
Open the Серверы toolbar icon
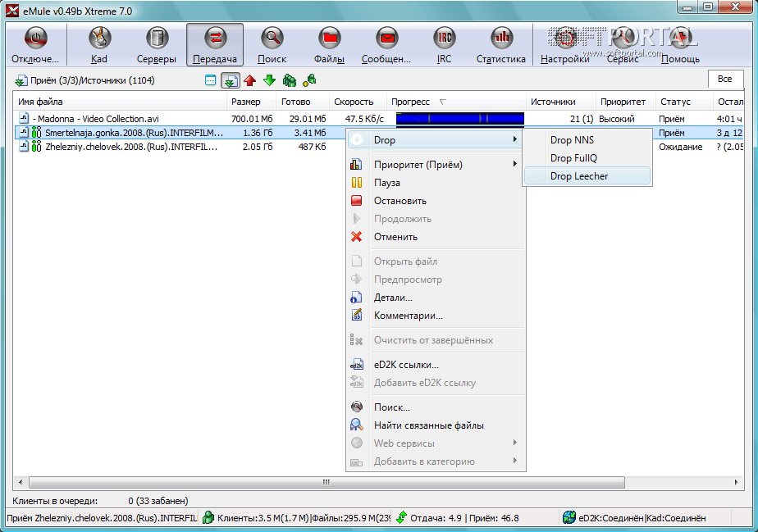[157, 39]
